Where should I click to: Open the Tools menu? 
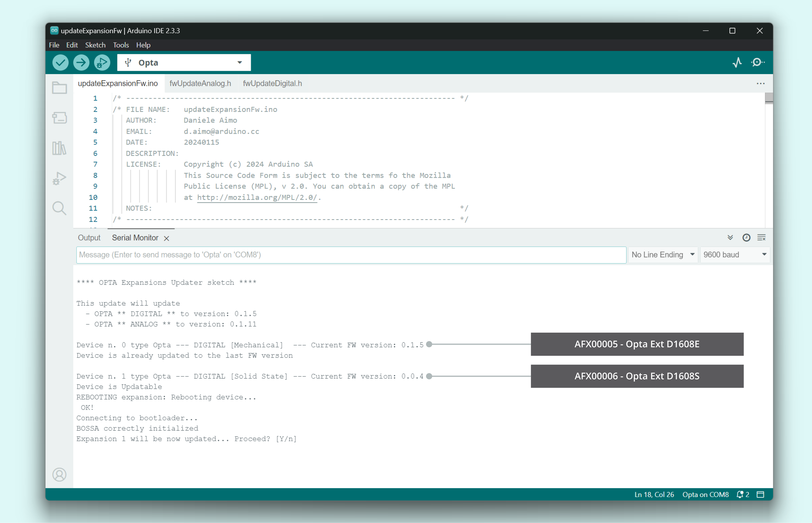pyautogui.click(x=121, y=45)
